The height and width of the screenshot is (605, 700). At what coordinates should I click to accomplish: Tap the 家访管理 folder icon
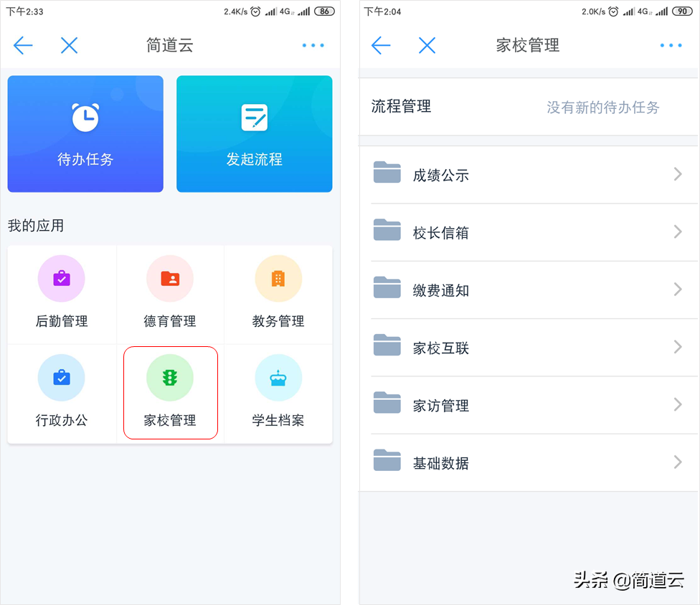coord(387,403)
